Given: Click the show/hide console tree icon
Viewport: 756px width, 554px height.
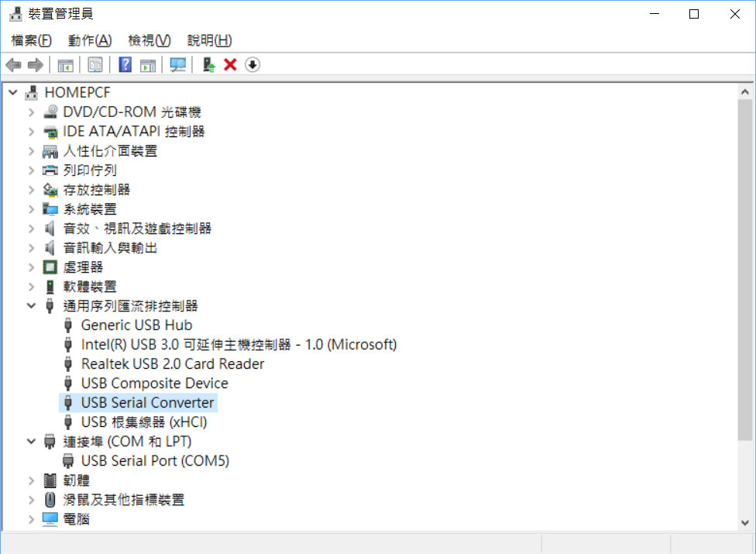Looking at the screenshot, I should (x=65, y=65).
